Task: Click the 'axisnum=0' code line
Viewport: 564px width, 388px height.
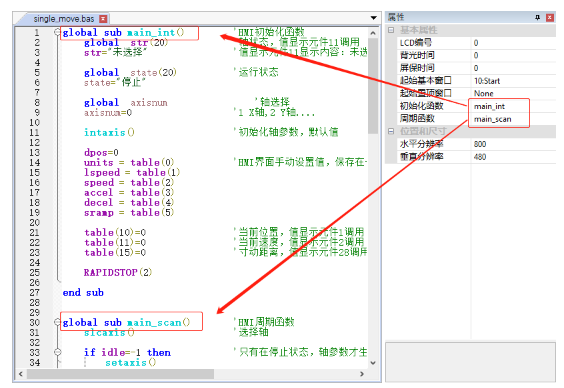Action: pyautogui.click(x=108, y=113)
